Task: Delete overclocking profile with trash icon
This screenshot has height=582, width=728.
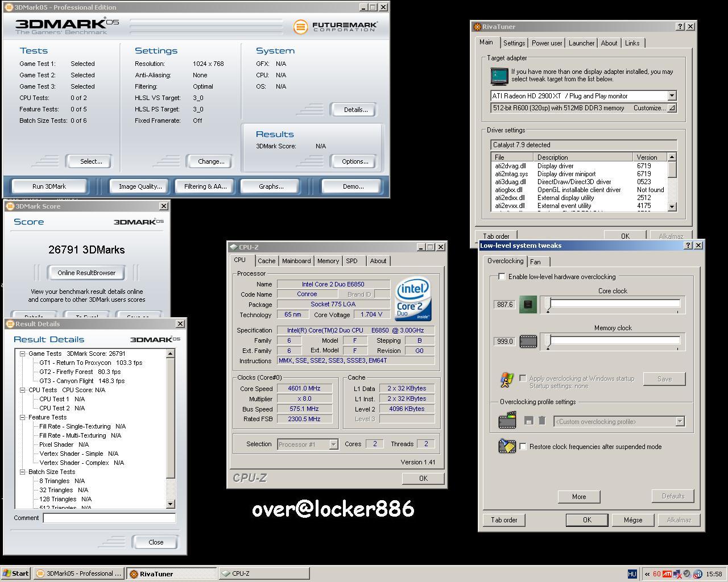Action: (x=542, y=421)
